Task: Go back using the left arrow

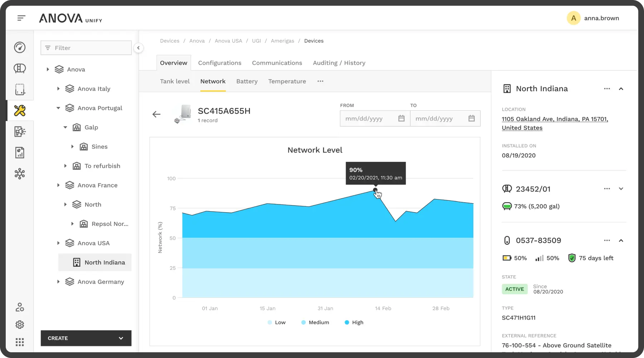Action: tap(156, 114)
